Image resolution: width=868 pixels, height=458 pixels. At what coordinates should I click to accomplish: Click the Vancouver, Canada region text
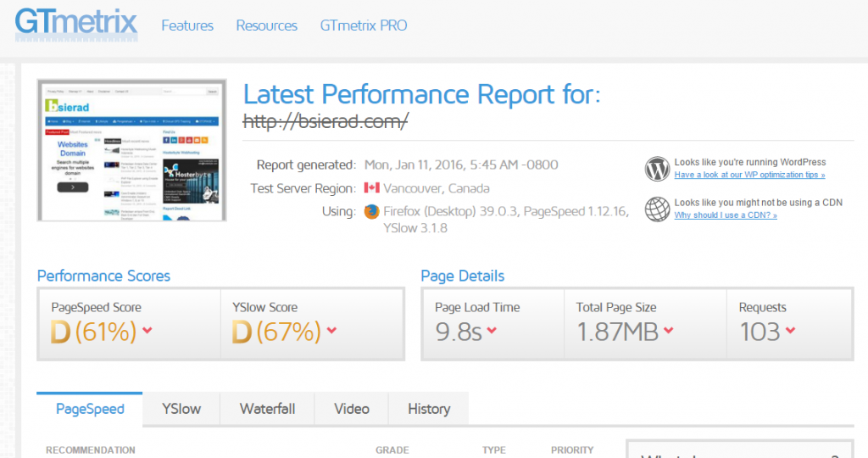pyautogui.click(x=437, y=188)
